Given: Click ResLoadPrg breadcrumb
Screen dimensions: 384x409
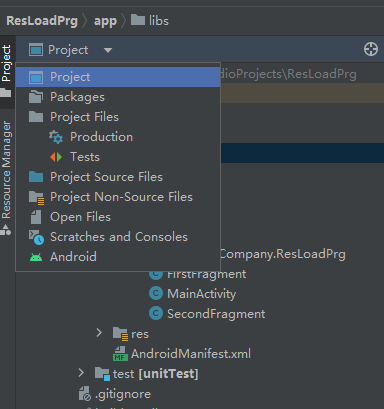Looking at the screenshot, I should pos(42,21).
